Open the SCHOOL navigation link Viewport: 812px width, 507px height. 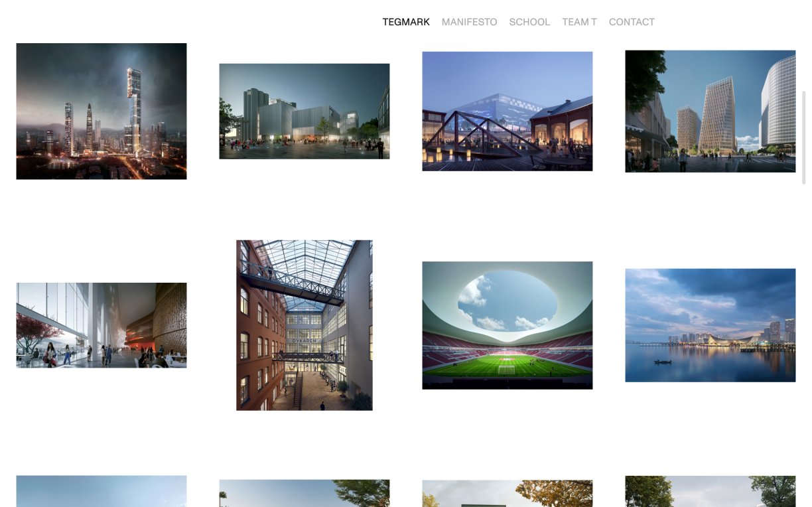(529, 22)
